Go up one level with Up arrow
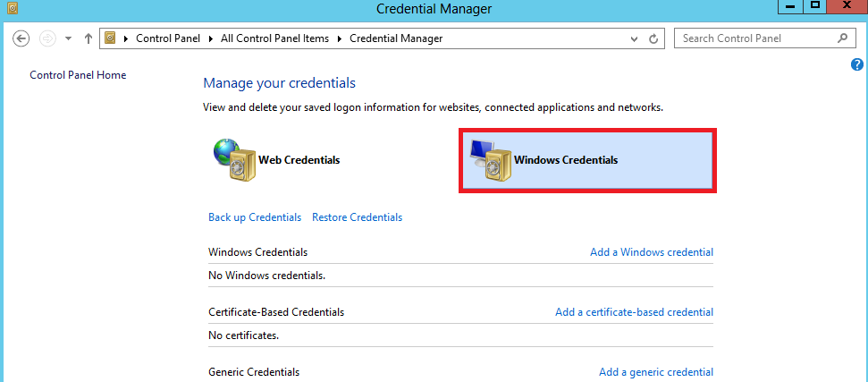The width and height of the screenshot is (868, 382). coord(88,38)
